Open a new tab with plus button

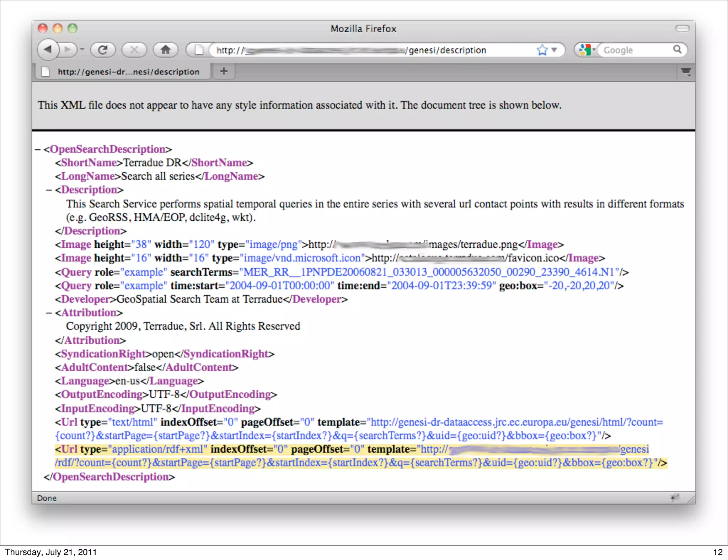pyautogui.click(x=224, y=71)
